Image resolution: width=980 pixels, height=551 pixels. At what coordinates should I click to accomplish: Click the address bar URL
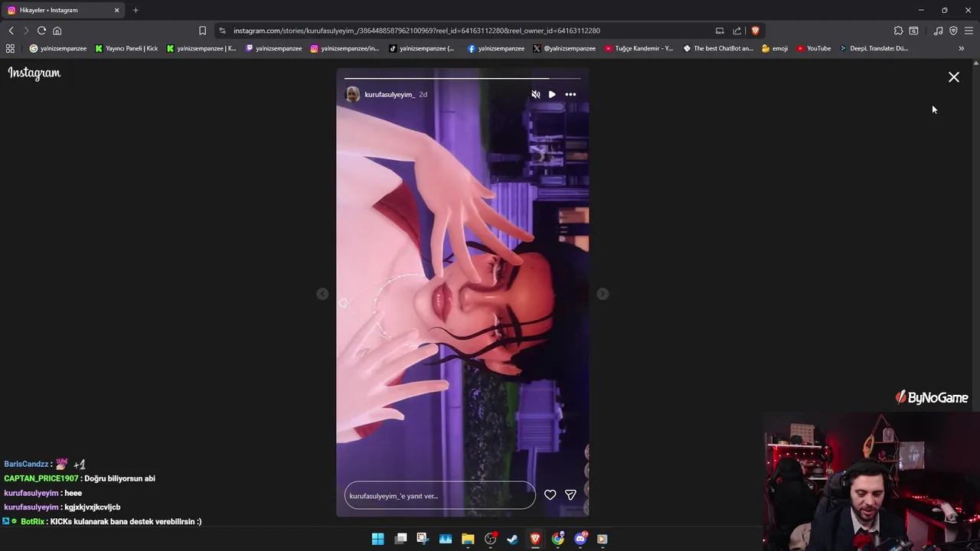(416, 31)
